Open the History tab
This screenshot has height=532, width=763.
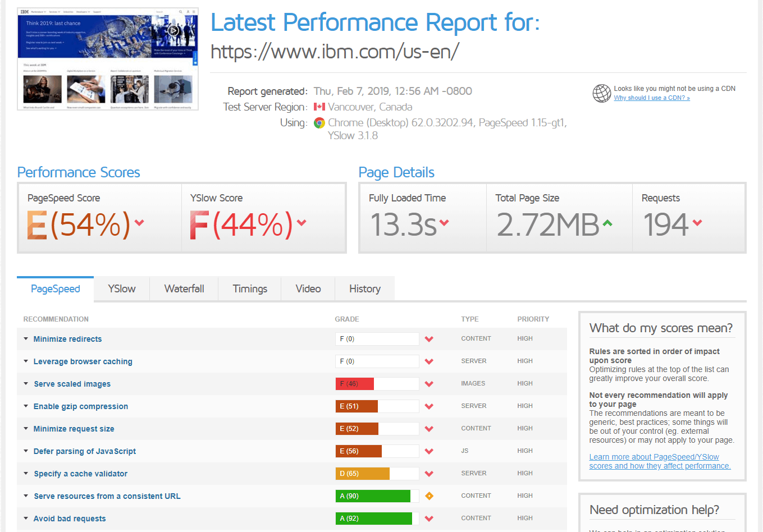365,289
